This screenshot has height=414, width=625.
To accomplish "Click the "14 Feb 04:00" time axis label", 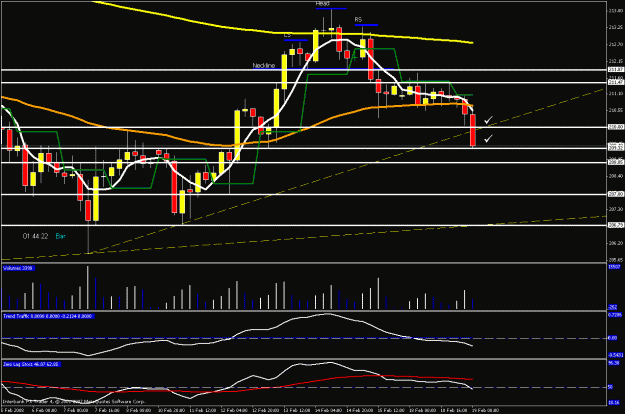I will pyautogui.click(x=328, y=410).
